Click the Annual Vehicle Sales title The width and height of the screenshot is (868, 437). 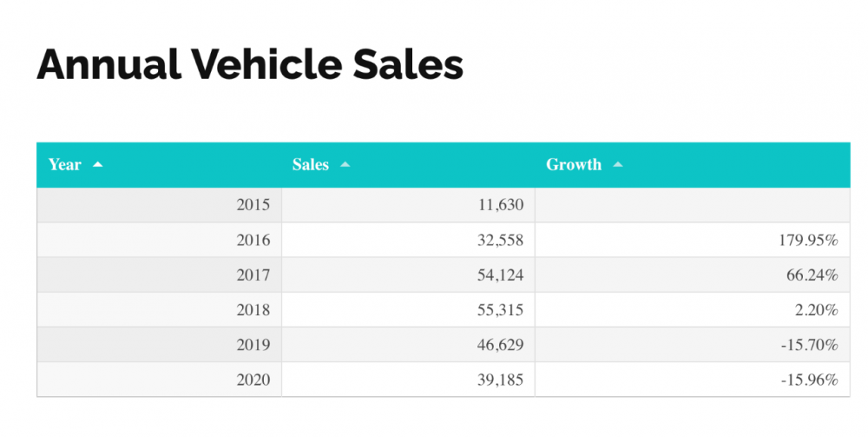[250, 65]
